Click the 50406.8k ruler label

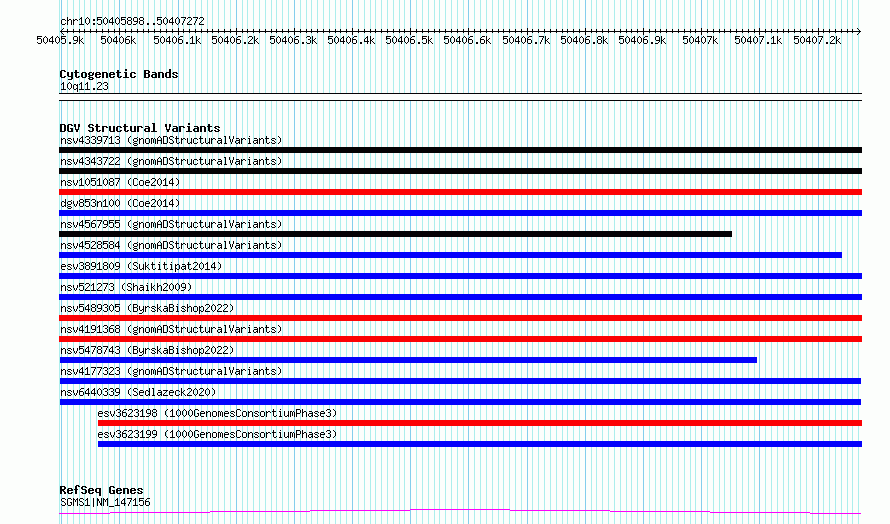tap(584, 40)
